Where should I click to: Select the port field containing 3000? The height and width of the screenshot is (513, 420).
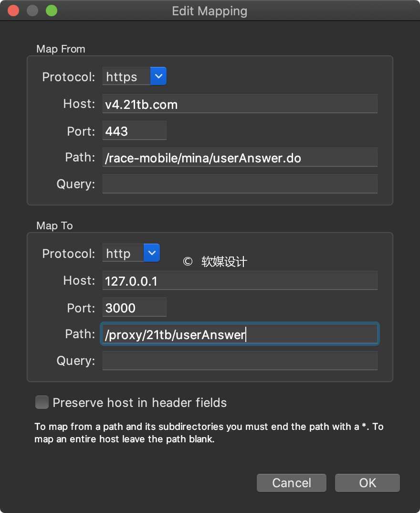pos(134,307)
